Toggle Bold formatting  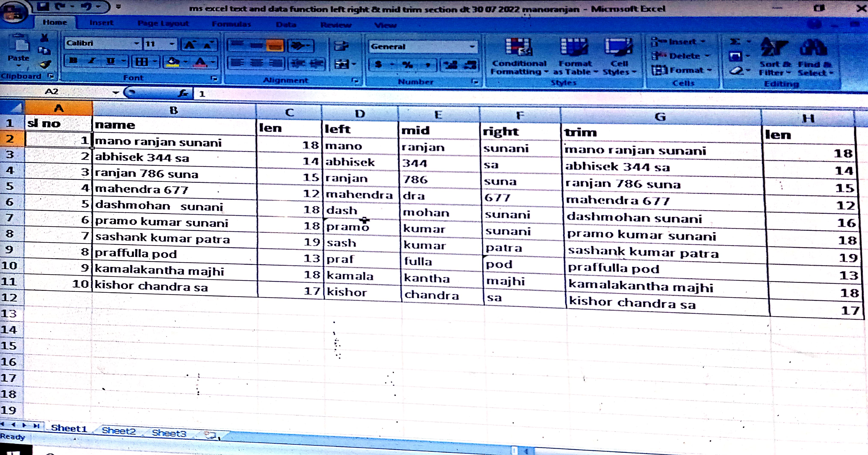(73, 61)
